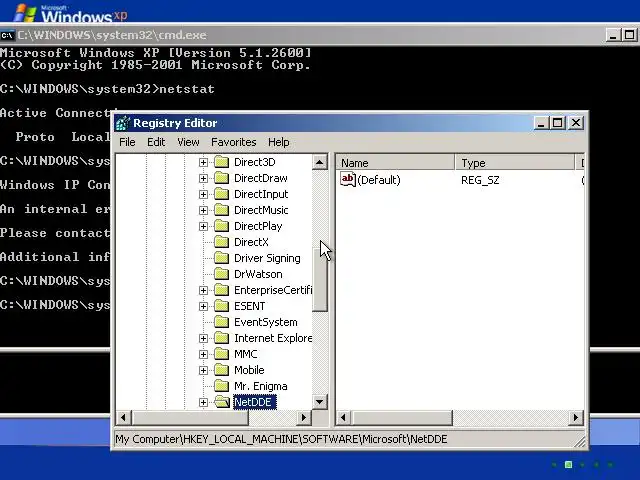This screenshot has height=480, width=640.
Task: Maximize the Registry Editor window
Action: tap(558, 123)
